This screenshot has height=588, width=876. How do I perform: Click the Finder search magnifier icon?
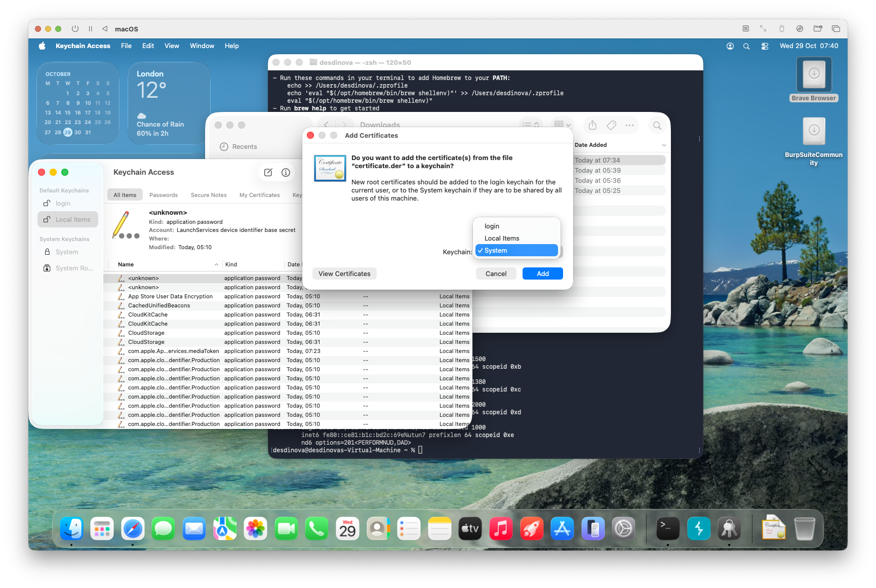(x=657, y=125)
